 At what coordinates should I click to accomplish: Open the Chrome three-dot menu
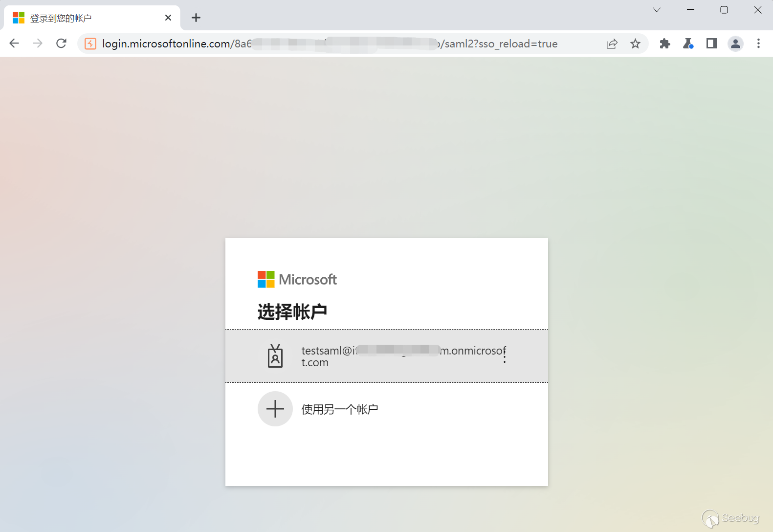pos(758,44)
